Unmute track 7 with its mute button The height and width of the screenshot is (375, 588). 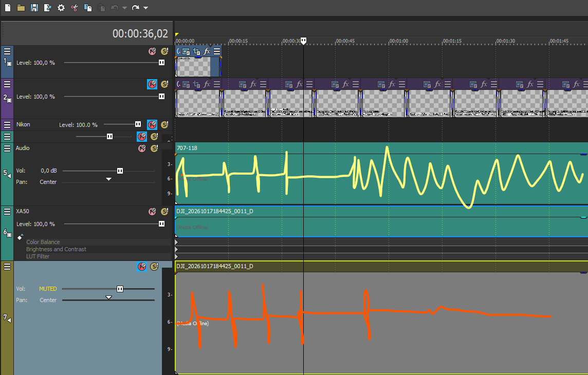(x=142, y=267)
